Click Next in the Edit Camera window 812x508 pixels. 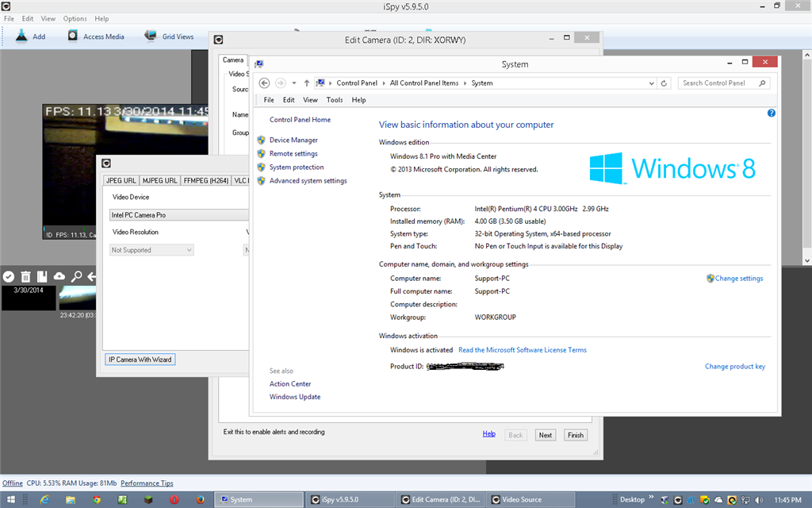point(546,435)
